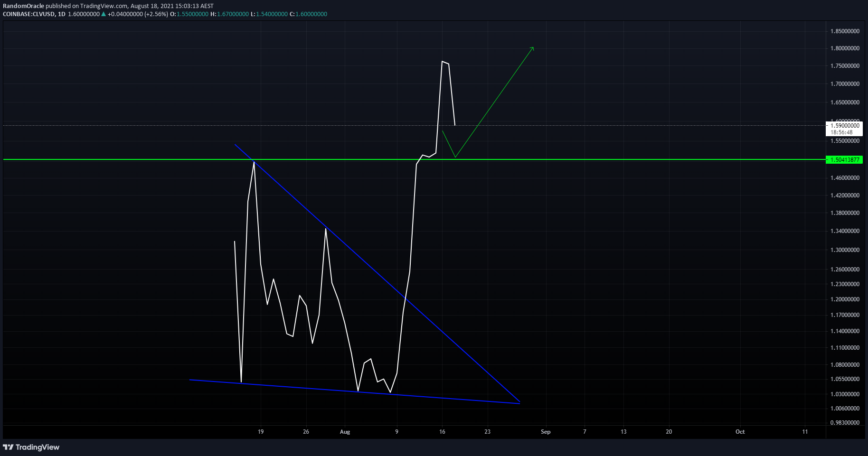868x456 pixels.
Task: Click the C:1.60000000 close value
Action: coord(308,14)
